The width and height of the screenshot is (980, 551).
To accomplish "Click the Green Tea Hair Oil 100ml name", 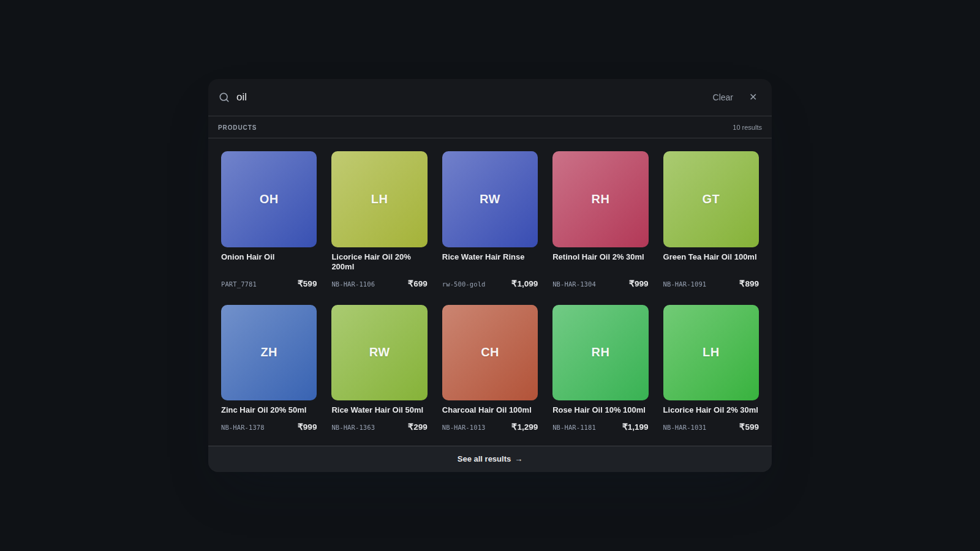I will pos(709,257).
